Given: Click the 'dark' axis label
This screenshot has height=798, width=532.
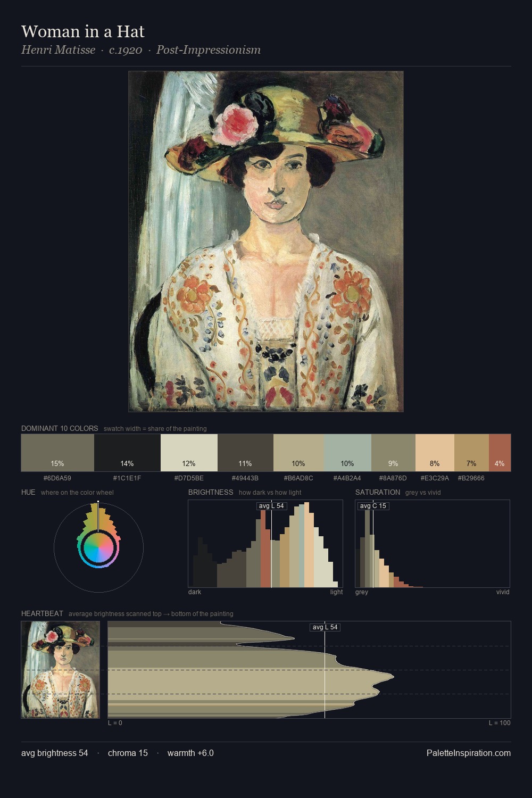Looking at the screenshot, I should point(195,592).
